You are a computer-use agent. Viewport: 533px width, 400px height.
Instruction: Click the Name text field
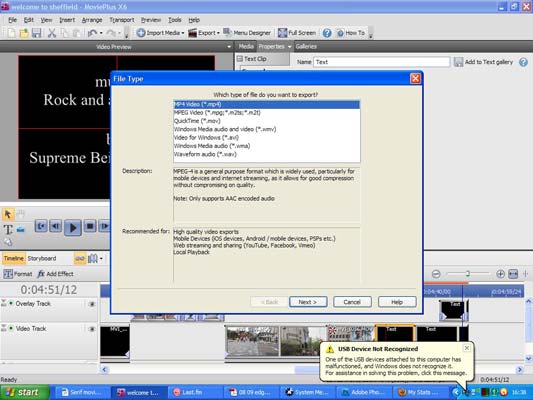[x=381, y=62]
